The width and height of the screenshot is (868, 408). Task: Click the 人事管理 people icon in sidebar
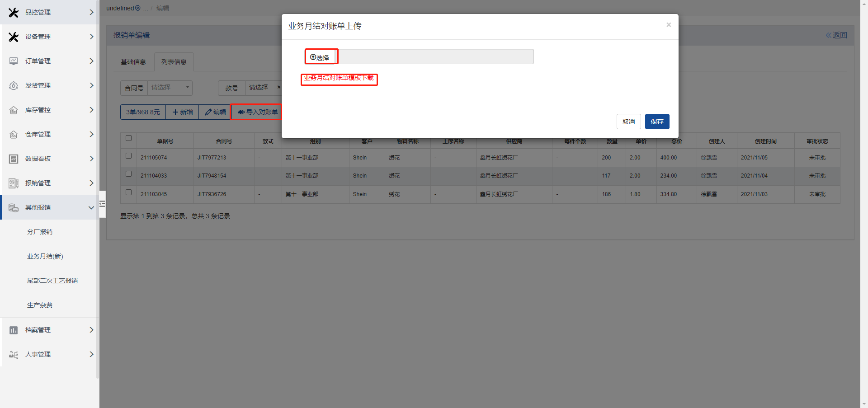14,355
